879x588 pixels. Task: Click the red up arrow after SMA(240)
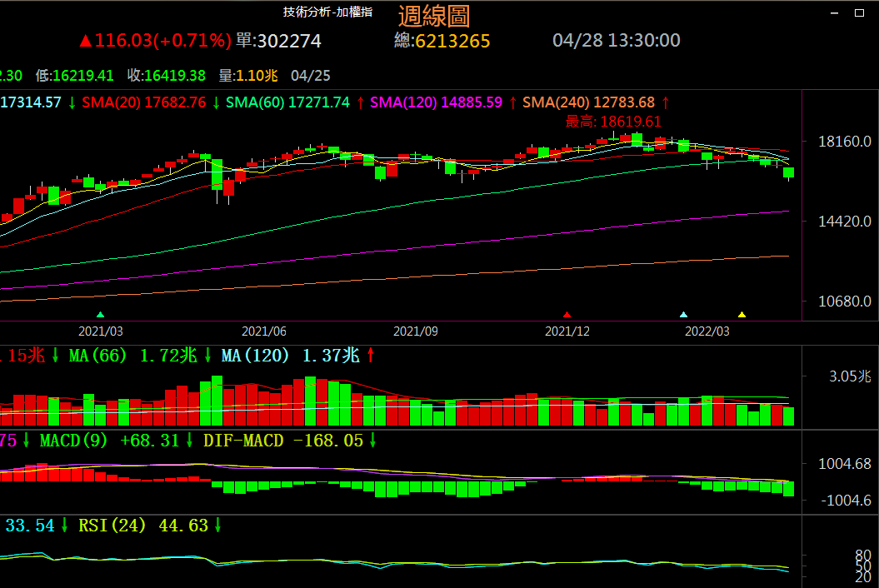click(x=665, y=102)
